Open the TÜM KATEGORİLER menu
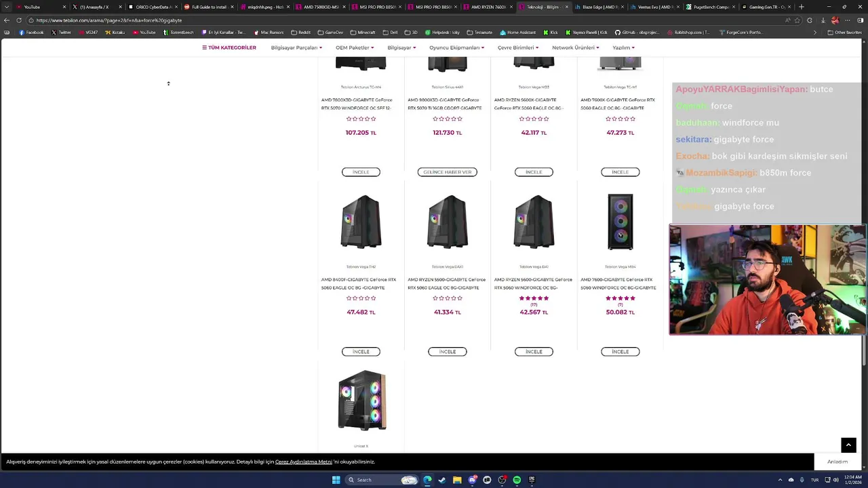Image resolution: width=868 pixels, height=488 pixels. click(x=229, y=47)
